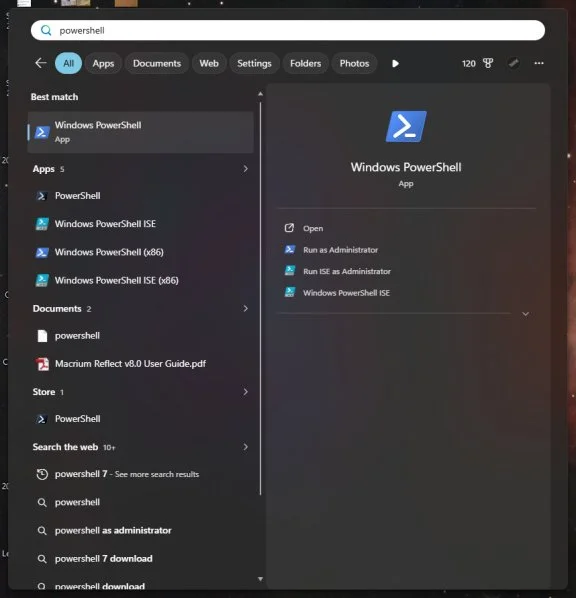
Task: Show more filters with the play arrow
Action: tap(395, 63)
